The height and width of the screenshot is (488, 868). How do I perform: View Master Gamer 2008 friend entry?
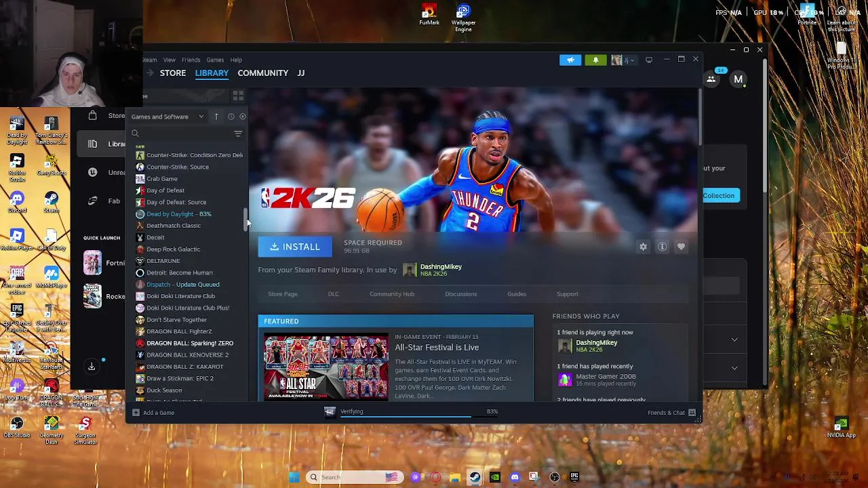(597, 380)
